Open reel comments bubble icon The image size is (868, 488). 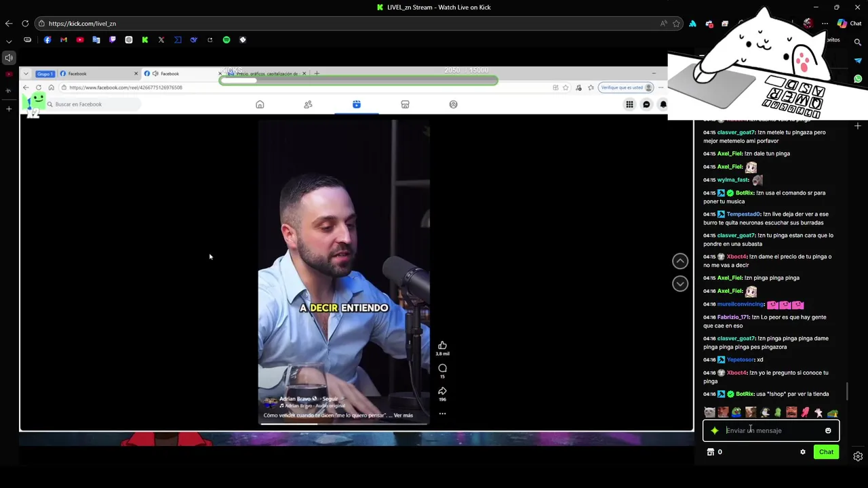(442, 368)
